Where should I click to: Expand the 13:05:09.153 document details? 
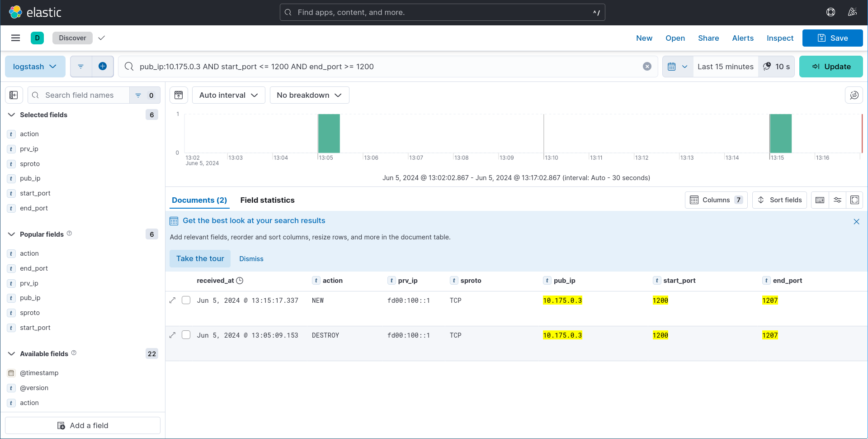pyautogui.click(x=172, y=335)
